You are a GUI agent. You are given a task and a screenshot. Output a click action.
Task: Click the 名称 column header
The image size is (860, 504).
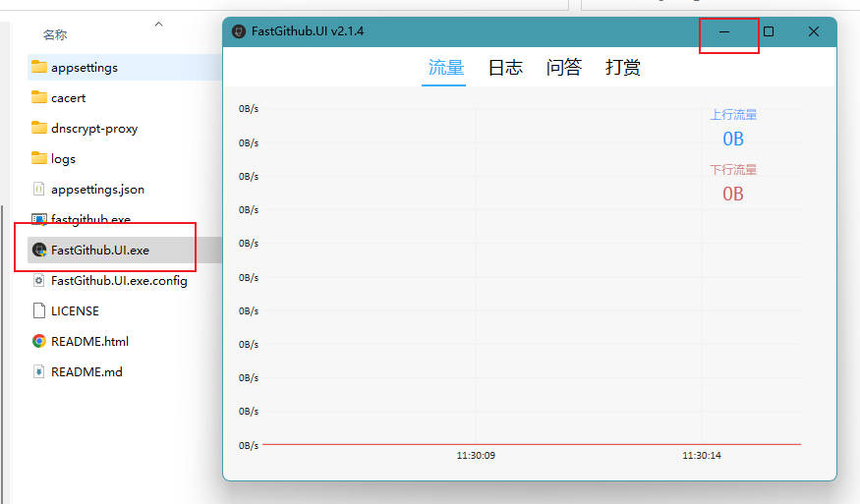coord(55,35)
